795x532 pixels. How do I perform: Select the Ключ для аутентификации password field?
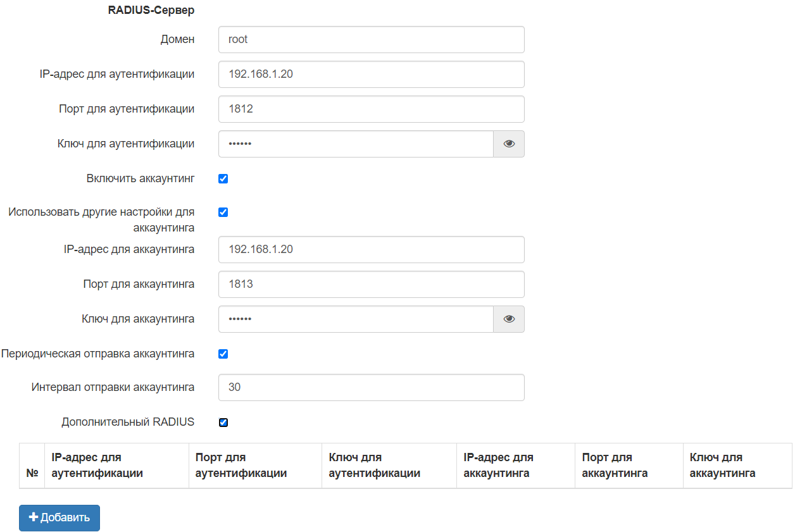click(x=355, y=144)
